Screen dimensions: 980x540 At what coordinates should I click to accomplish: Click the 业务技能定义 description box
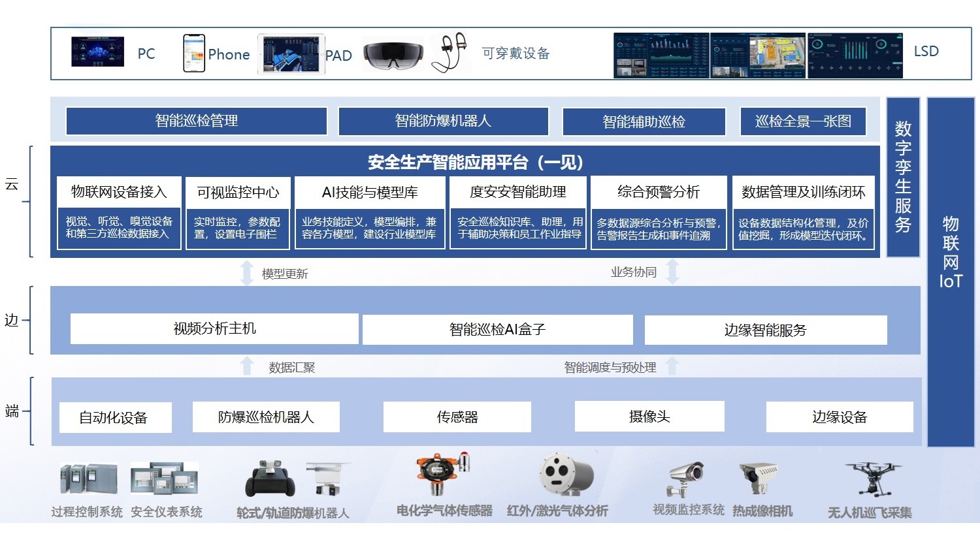click(370, 228)
